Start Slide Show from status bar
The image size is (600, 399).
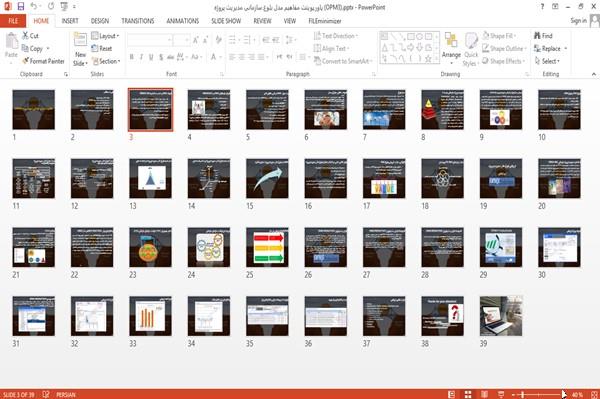(501, 394)
